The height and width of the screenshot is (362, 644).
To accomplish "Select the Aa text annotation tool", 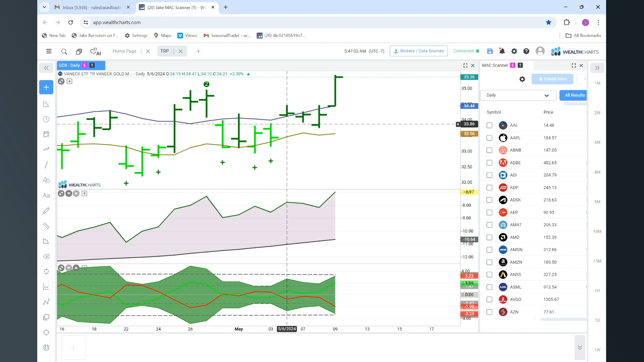I will 46,195.
